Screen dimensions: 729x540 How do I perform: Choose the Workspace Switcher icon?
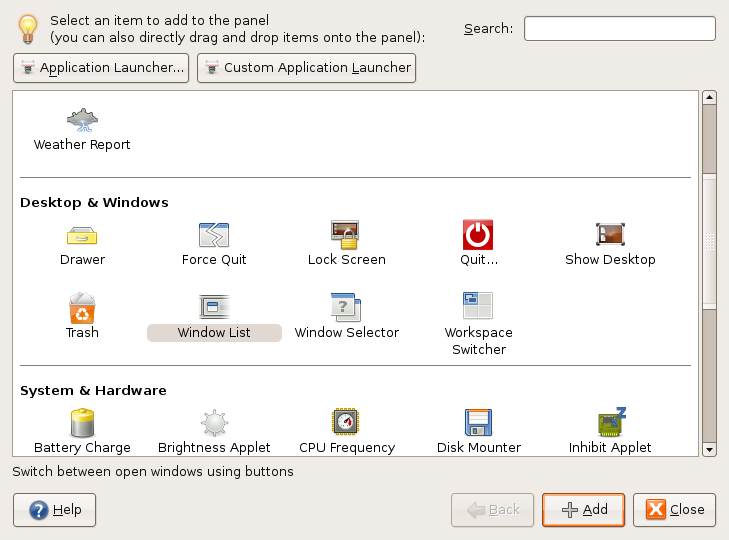pos(478,306)
